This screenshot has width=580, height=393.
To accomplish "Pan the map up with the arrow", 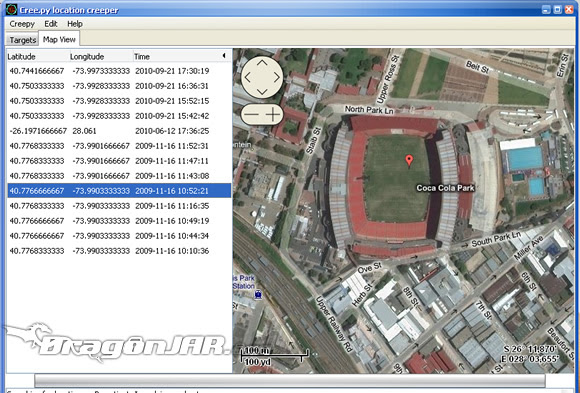I will coord(262,64).
